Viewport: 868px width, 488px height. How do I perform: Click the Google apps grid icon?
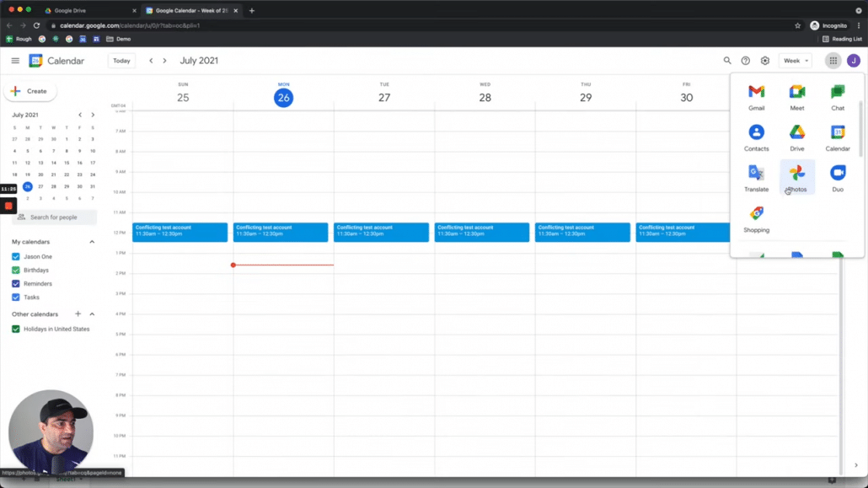coord(833,61)
